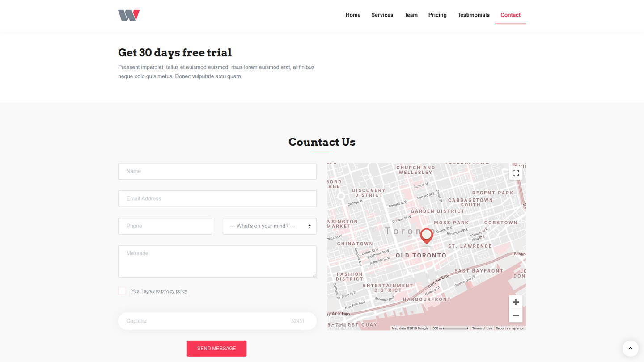Image resolution: width=644 pixels, height=362 pixels.
Task: Open the Pricing menu item
Action: (x=437, y=15)
